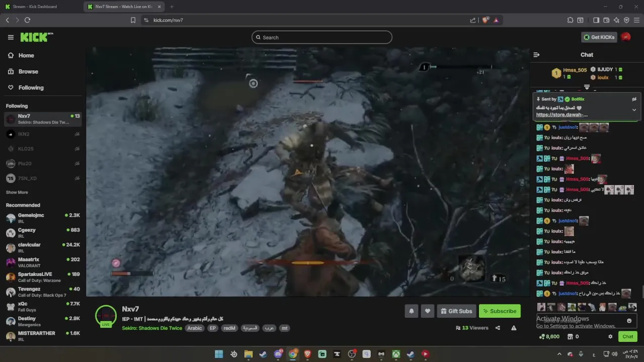Open recommended channel clavicular
Screen dimensions: 644x362
[43, 247]
